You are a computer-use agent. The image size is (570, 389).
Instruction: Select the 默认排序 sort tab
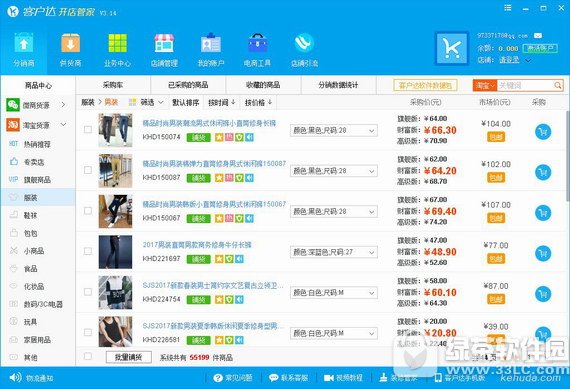pos(185,103)
